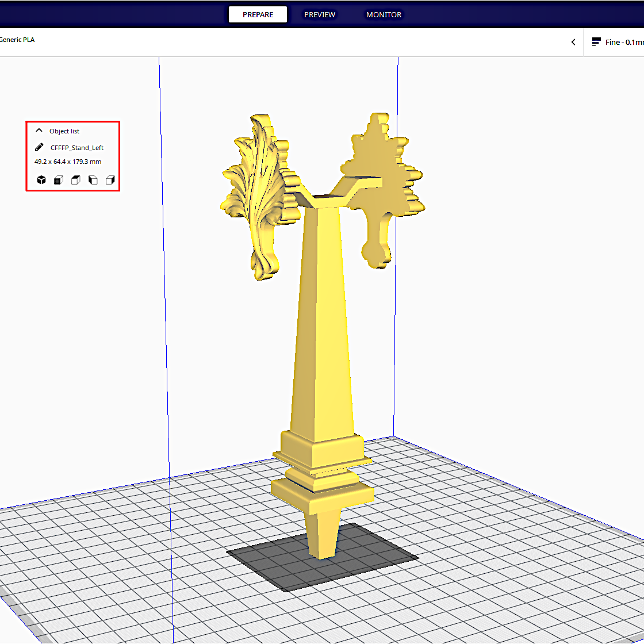Click the yellow stand model to select it
Screen dimensions: 644x644
pos(325,345)
